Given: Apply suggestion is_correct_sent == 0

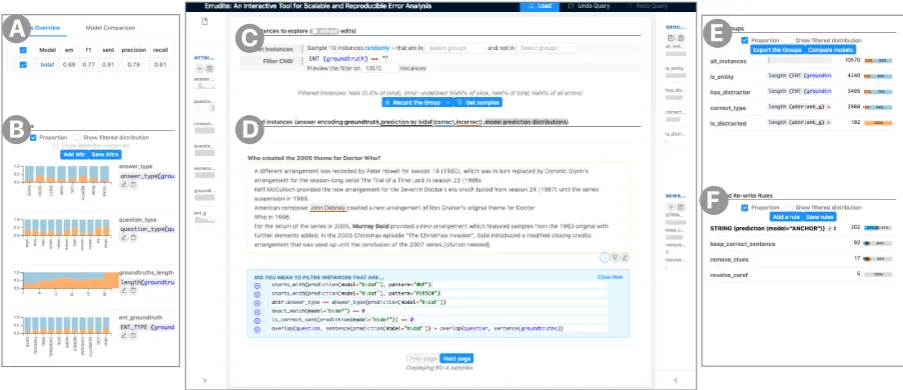Looking at the screenshot, I should tap(257, 320).
